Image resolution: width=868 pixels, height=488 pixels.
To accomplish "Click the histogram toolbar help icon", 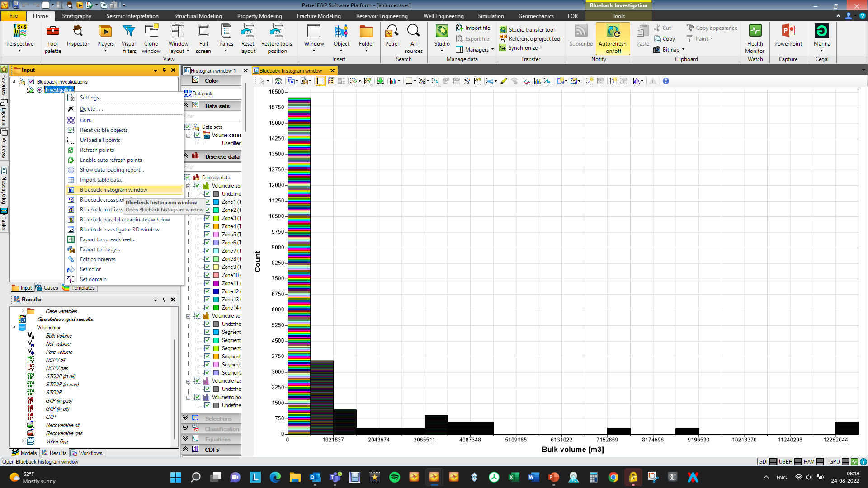I will coord(666,81).
